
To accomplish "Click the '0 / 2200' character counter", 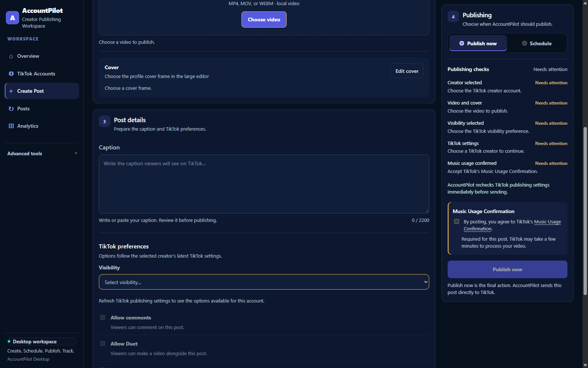I will tap(420, 220).
